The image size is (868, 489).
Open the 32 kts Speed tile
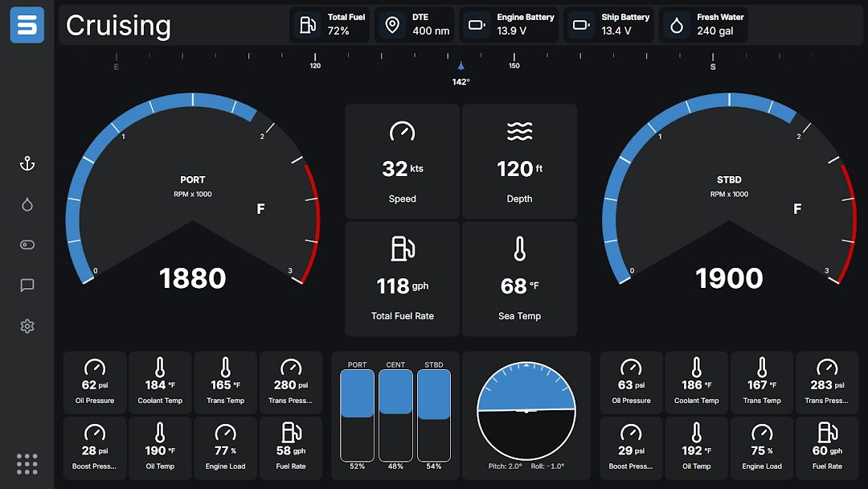403,162
